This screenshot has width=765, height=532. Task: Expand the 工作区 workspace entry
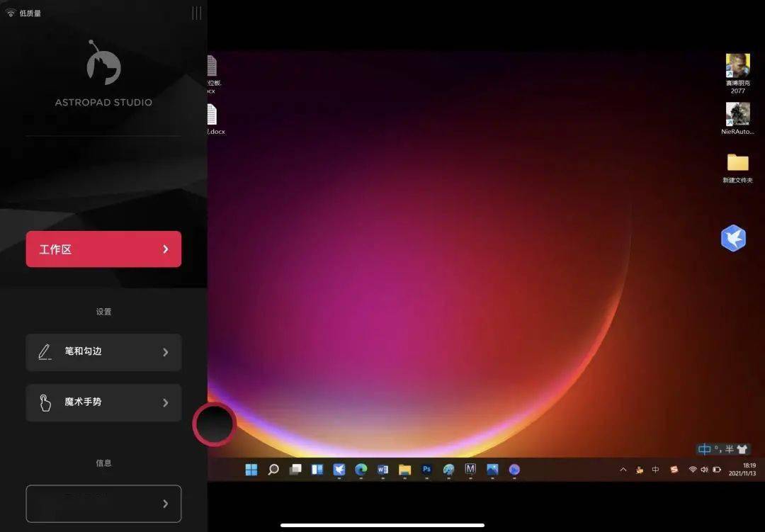[x=103, y=249]
